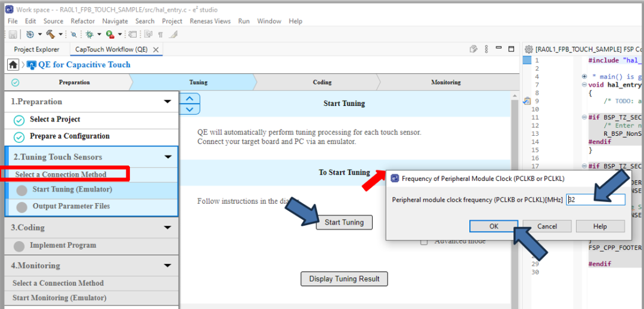644x309 pixels.
Task: Click the down chevron in workflow pane
Action: tap(190, 109)
